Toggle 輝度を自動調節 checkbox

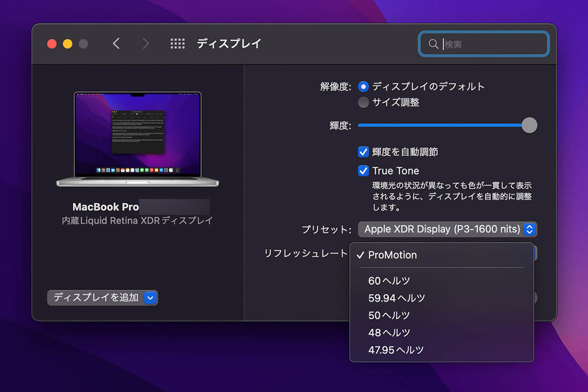(363, 152)
